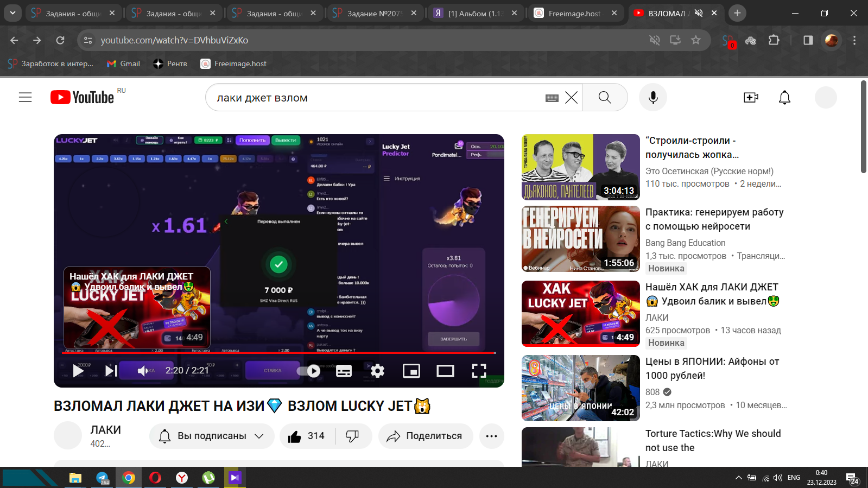Open Нашёл ХАК для ЛАКИ ДЖЕТ sidebar video

click(713, 294)
